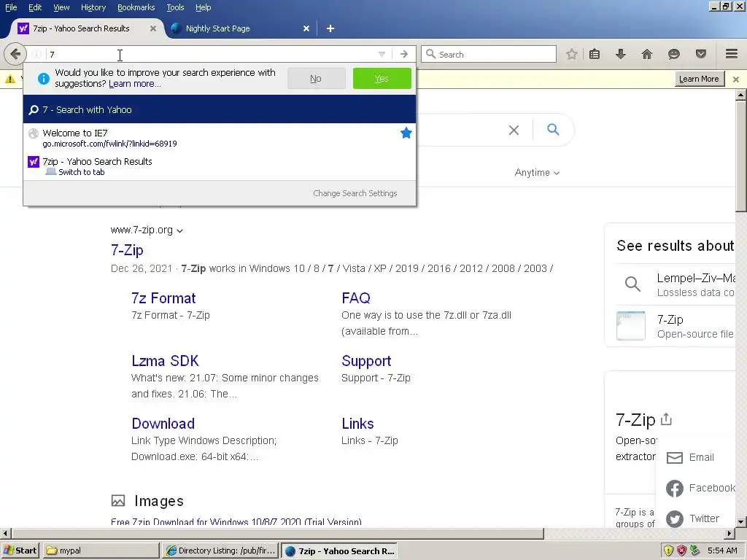
Task: Switch to mypal folder taskbar item
Action: (101, 551)
